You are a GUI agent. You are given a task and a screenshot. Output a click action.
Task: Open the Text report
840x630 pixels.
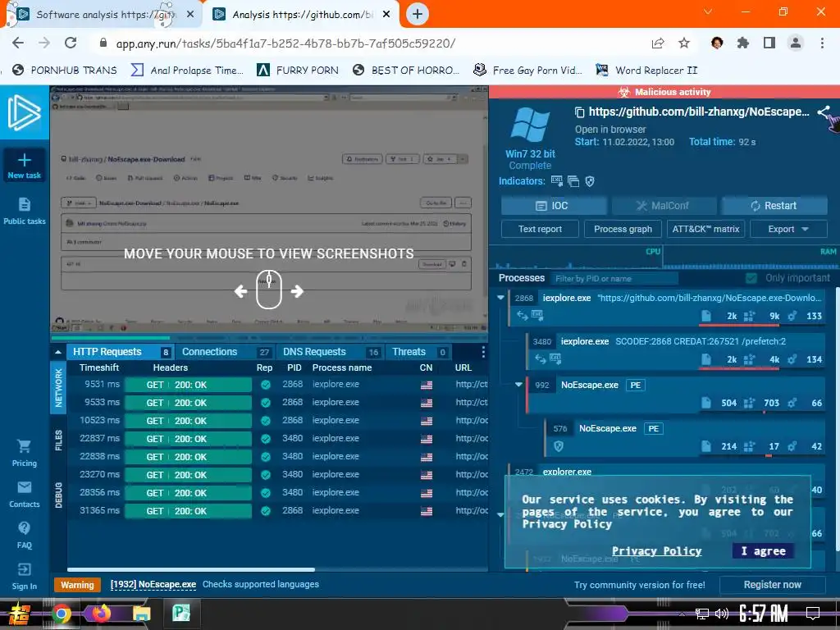click(540, 229)
